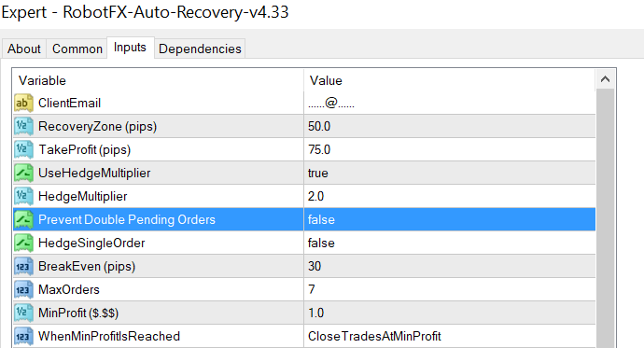
Task: Open the Common tab
Action: pos(77,49)
